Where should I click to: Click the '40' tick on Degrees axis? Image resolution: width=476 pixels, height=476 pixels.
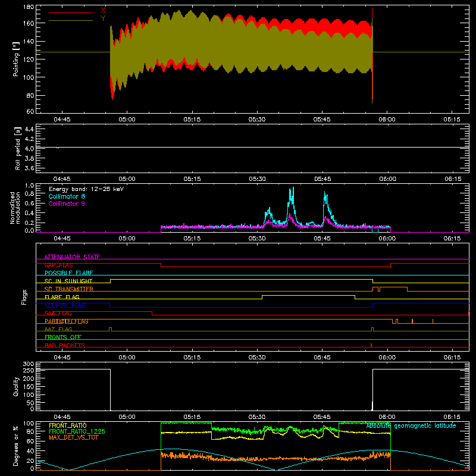click(x=30, y=451)
